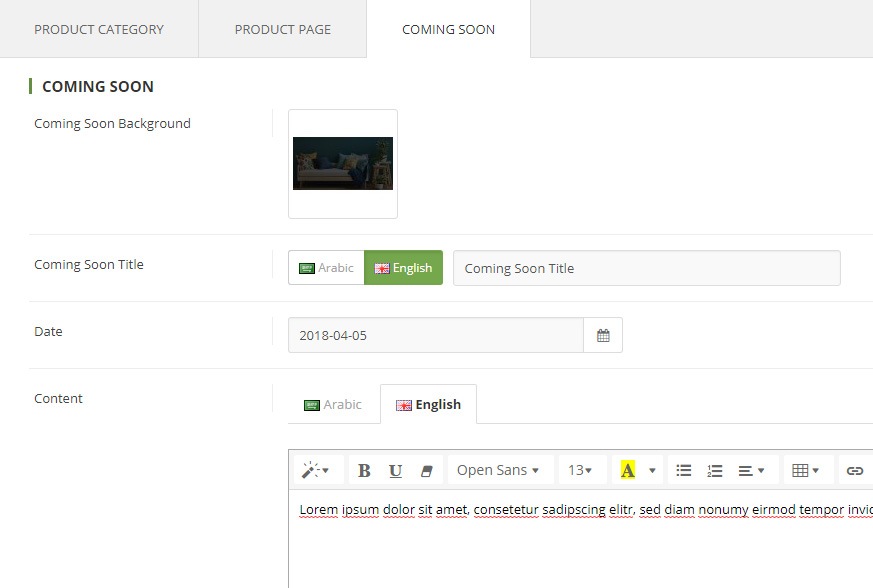Viewport: 873px width, 588px height.
Task: Toggle bold formatting in editor
Action: tap(364, 471)
